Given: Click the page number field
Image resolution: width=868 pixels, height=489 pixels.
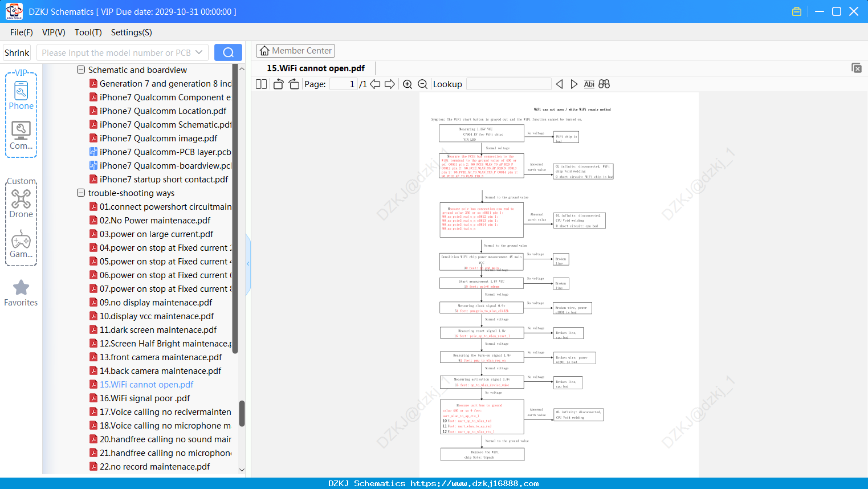Looking at the screenshot, I should pos(344,84).
